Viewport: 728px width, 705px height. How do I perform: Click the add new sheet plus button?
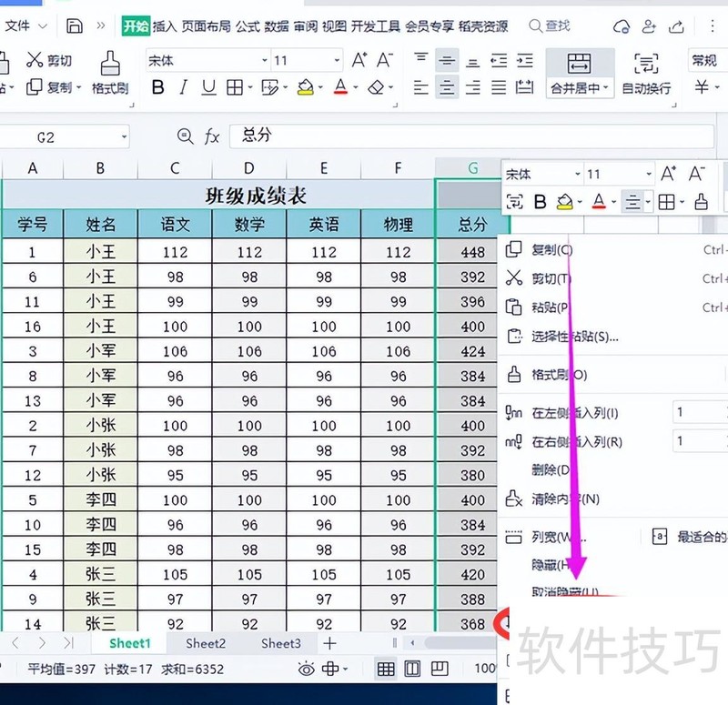coord(330,643)
